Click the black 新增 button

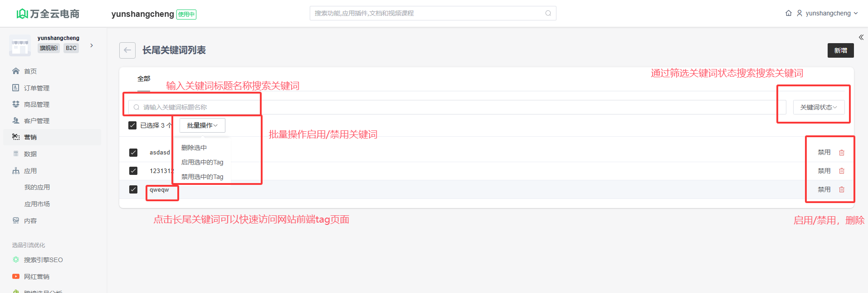(x=840, y=50)
